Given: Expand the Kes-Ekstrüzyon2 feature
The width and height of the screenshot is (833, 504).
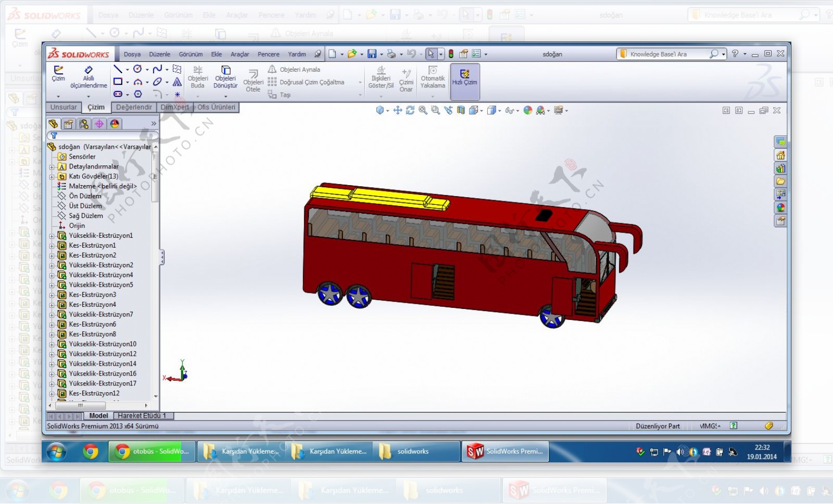Looking at the screenshot, I should coord(52,256).
